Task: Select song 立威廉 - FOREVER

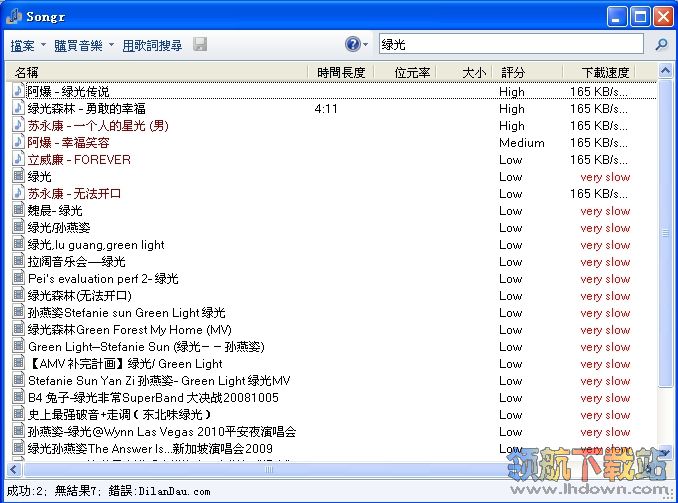Action: (x=79, y=160)
